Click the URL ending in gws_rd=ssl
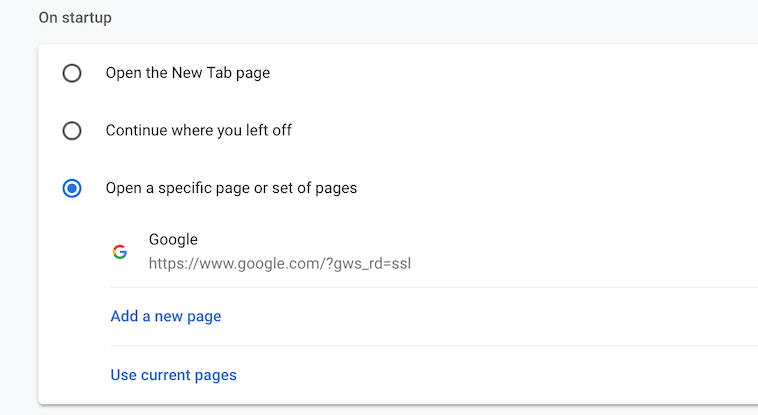The height and width of the screenshot is (415, 758). coord(280,264)
